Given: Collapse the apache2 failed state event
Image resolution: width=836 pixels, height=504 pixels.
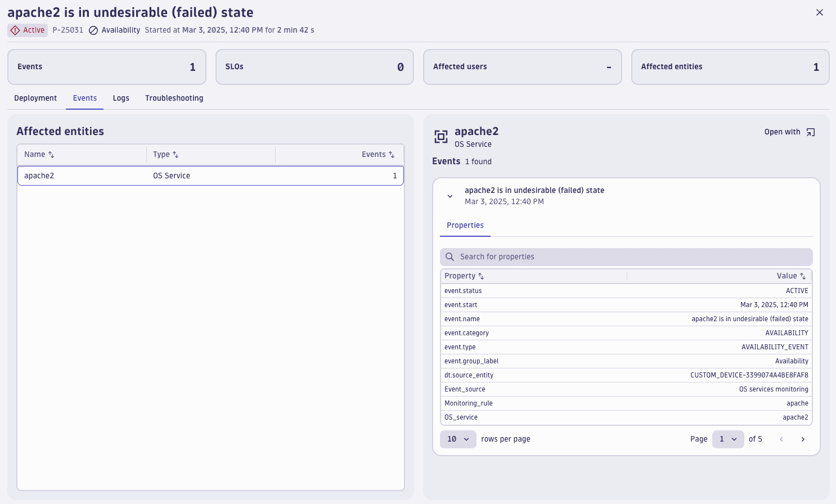Looking at the screenshot, I should pos(450,196).
